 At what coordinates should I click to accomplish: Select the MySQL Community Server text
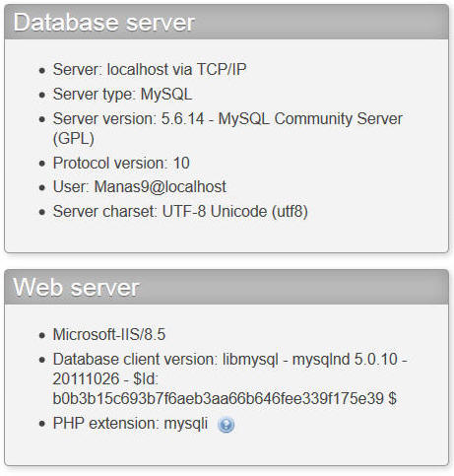point(310,118)
